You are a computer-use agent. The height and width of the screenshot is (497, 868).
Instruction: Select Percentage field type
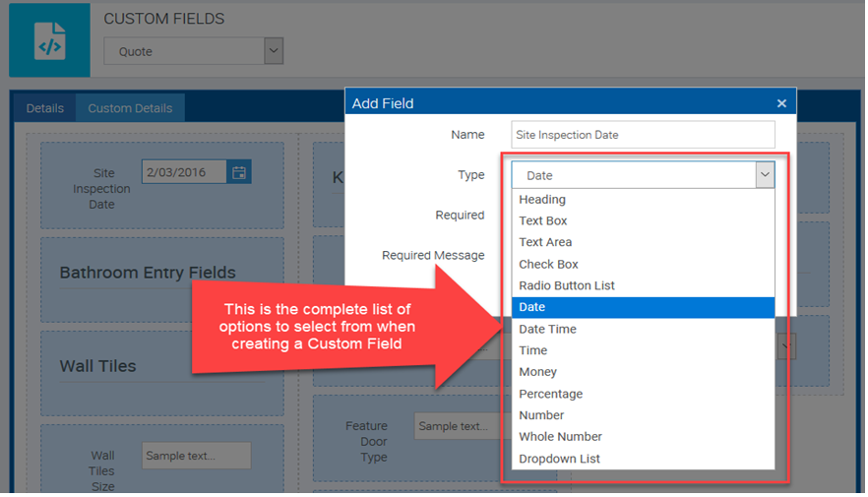click(x=550, y=394)
